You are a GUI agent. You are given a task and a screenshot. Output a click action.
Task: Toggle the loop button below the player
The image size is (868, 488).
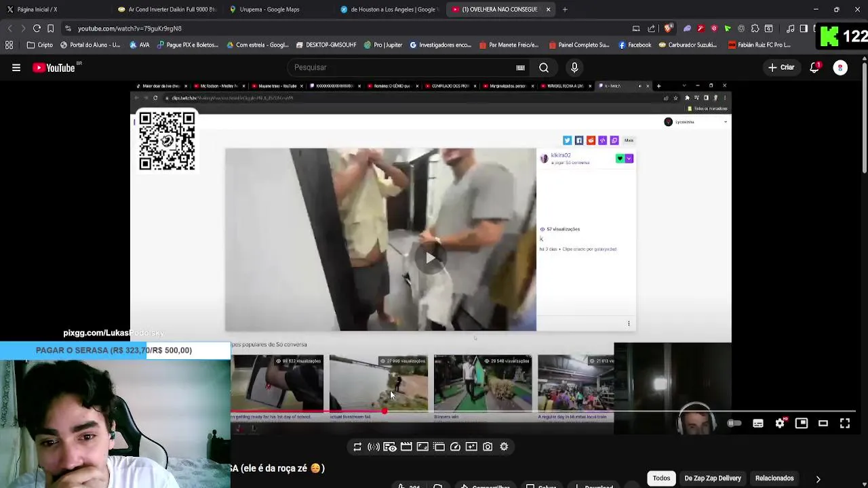tap(357, 447)
